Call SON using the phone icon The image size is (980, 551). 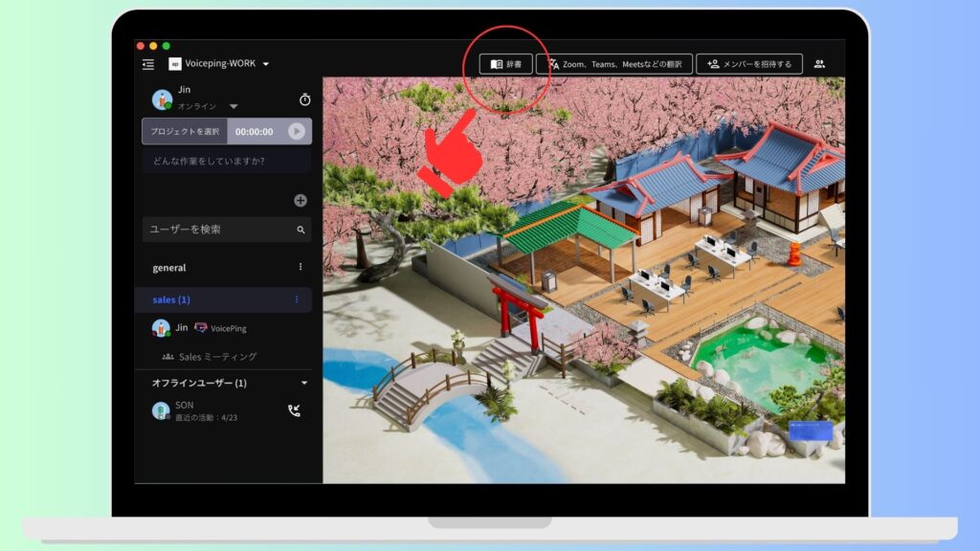coord(294,410)
